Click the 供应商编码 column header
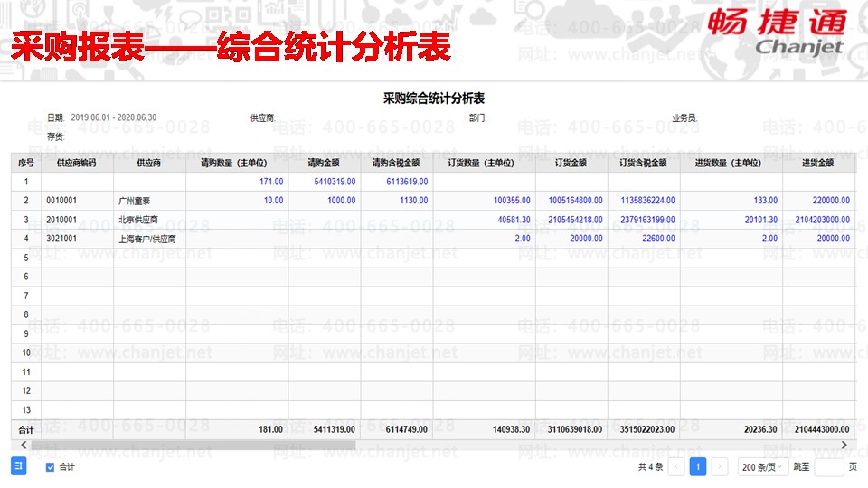The height and width of the screenshot is (488, 868). pyautogui.click(x=77, y=163)
